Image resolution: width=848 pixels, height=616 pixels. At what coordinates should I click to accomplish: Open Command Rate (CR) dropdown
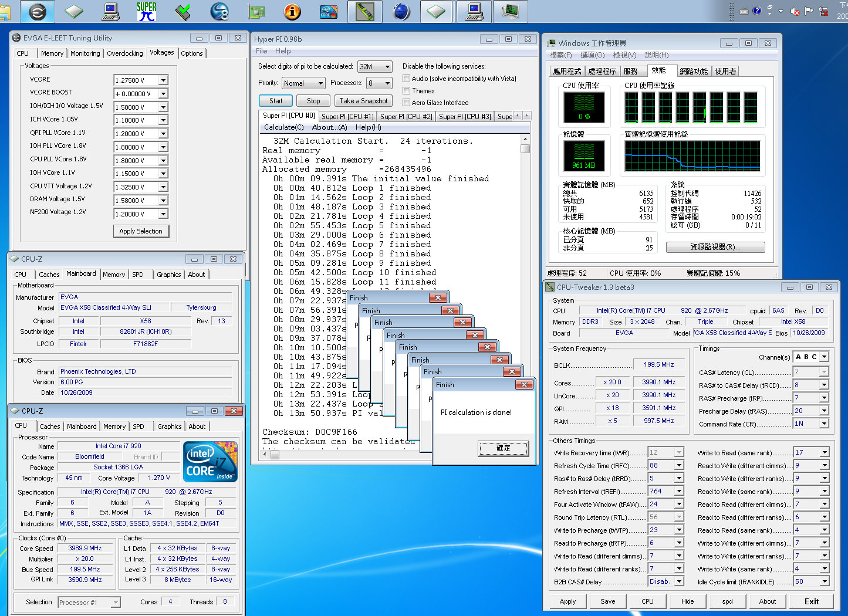[824, 424]
